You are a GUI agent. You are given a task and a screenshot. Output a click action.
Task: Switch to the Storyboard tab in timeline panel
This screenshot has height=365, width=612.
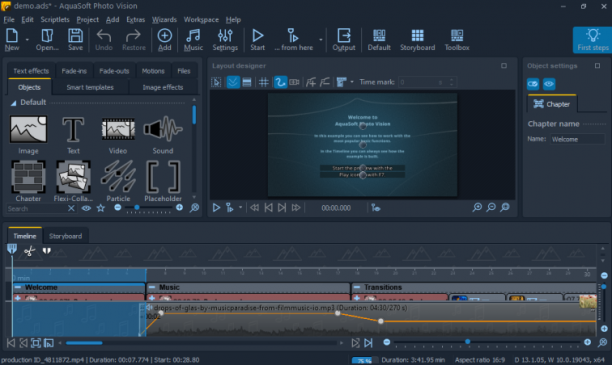(x=65, y=236)
